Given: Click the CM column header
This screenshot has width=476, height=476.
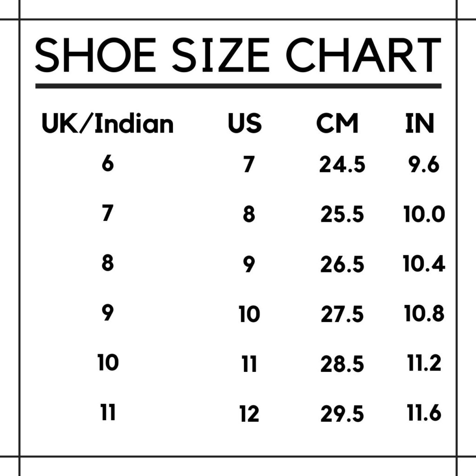Looking at the screenshot, I should (337, 123).
